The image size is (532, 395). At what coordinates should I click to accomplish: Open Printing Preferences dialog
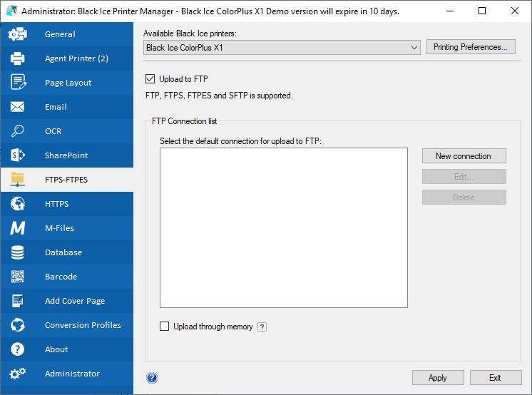pyautogui.click(x=471, y=47)
